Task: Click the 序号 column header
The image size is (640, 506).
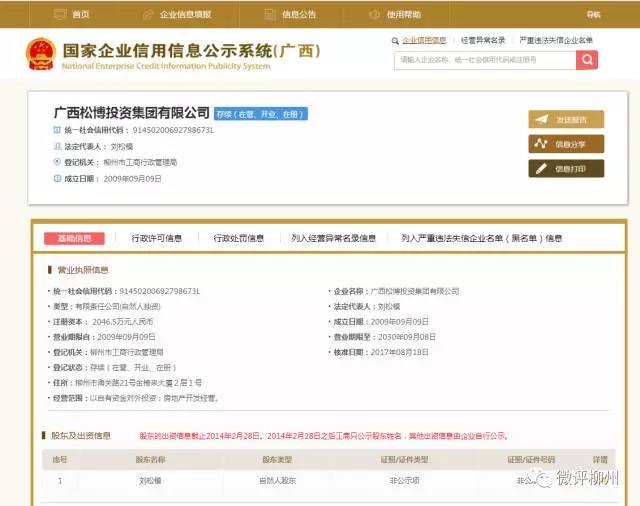Action: pyautogui.click(x=60, y=459)
